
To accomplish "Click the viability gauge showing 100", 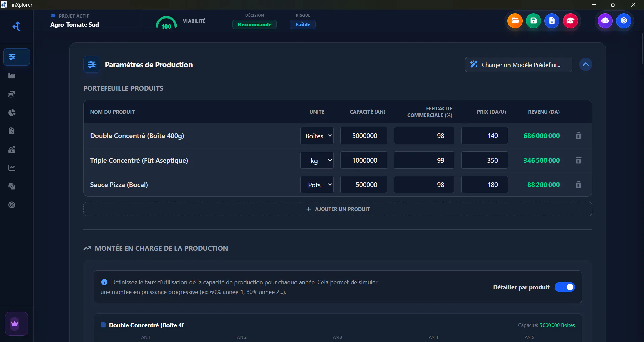I will point(166,23).
